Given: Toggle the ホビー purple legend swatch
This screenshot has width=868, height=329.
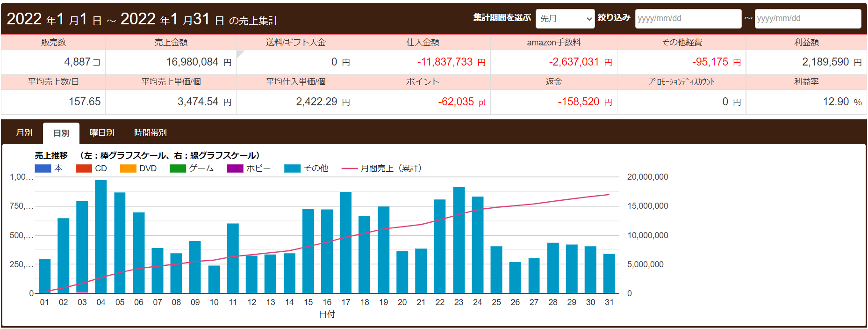Looking at the screenshot, I should (235, 168).
